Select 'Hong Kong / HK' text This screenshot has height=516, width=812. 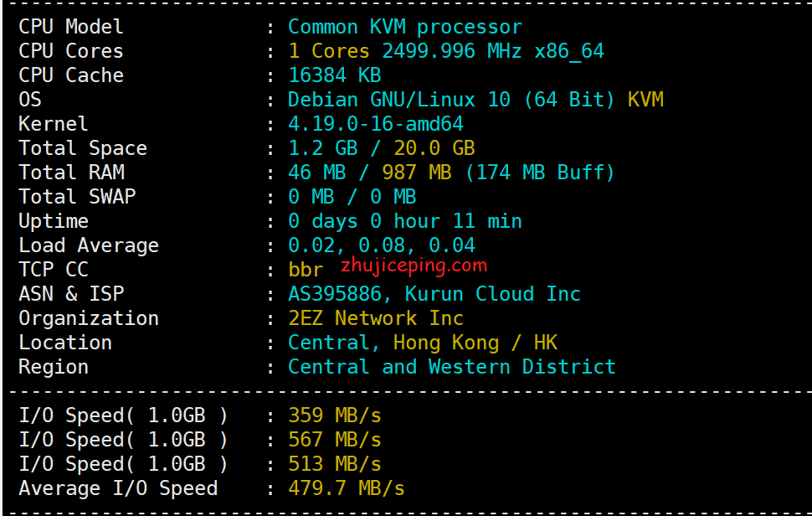pyautogui.click(x=475, y=343)
